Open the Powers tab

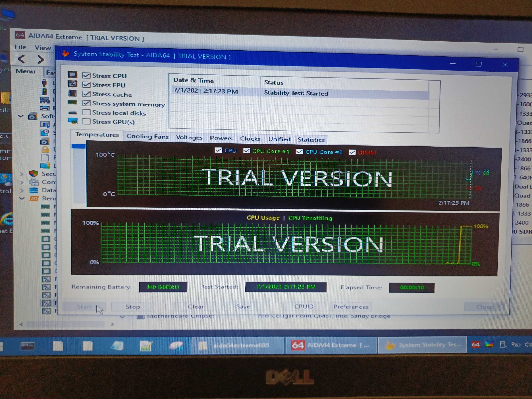coord(221,138)
